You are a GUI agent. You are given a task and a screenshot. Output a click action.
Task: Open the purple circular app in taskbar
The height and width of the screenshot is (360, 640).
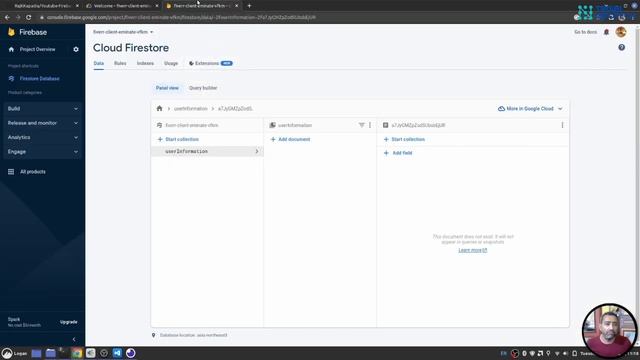coord(131,353)
